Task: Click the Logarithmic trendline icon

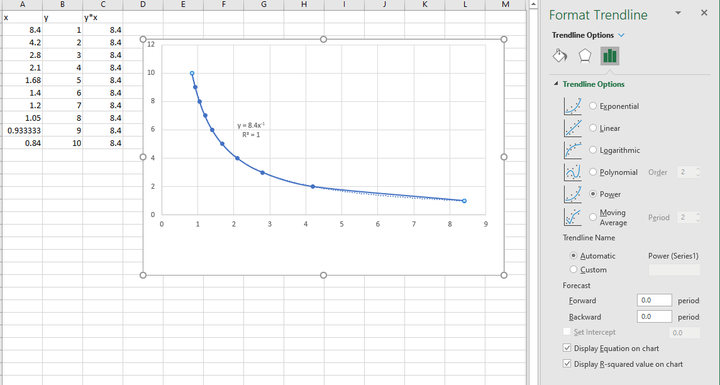Action: (573, 150)
